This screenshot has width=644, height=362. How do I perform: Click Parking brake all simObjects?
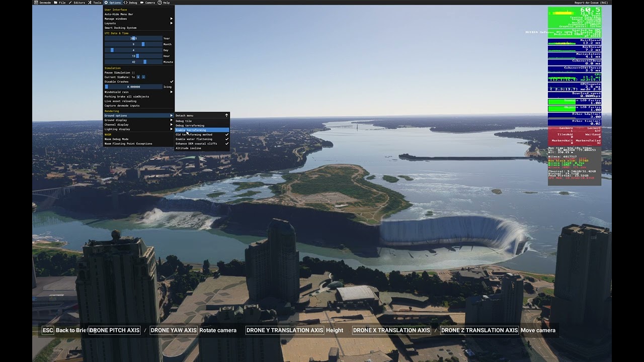[138, 97]
